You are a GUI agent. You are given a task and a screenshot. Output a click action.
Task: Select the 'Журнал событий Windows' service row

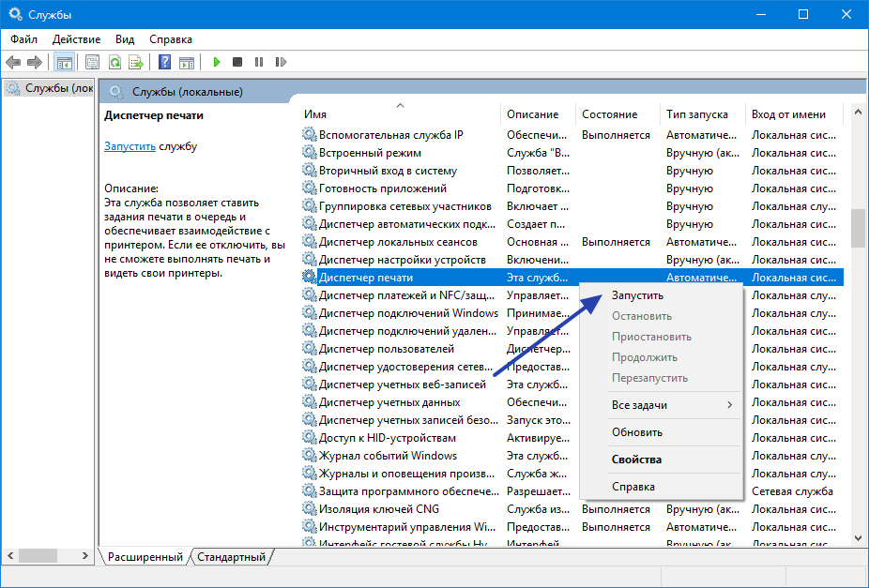coord(388,456)
